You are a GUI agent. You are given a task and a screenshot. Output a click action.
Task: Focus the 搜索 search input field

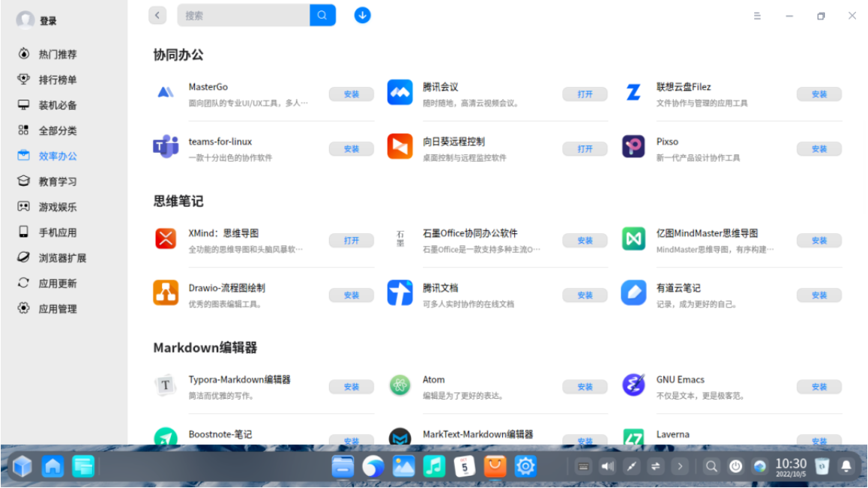click(x=244, y=16)
